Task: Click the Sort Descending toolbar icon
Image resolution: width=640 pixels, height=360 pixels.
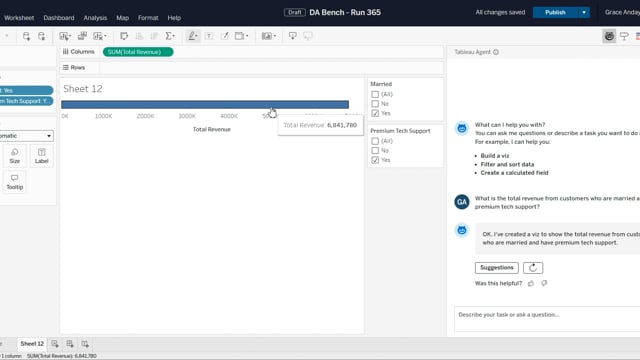Action: (x=154, y=36)
